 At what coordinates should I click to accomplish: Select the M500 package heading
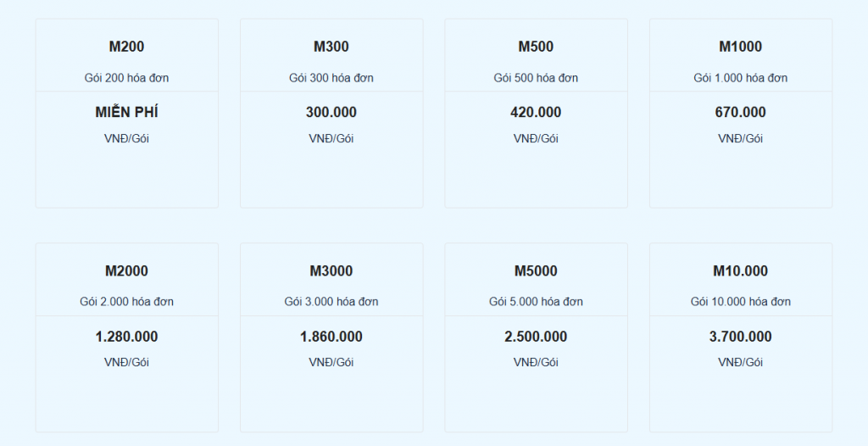[x=536, y=47]
